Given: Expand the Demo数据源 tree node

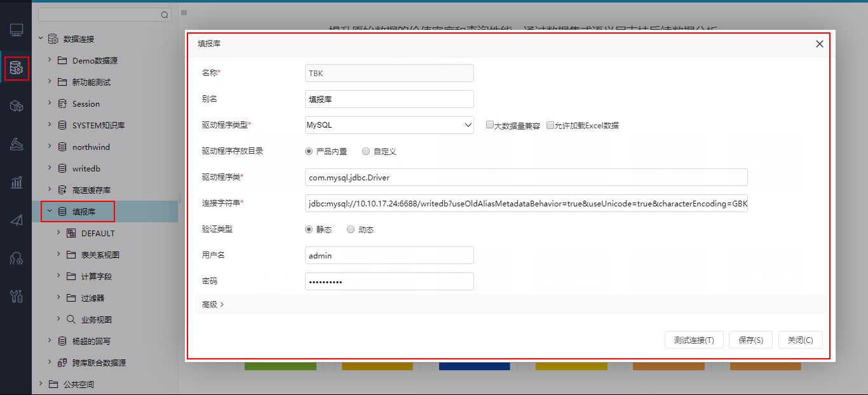Looking at the screenshot, I should click(50, 60).
